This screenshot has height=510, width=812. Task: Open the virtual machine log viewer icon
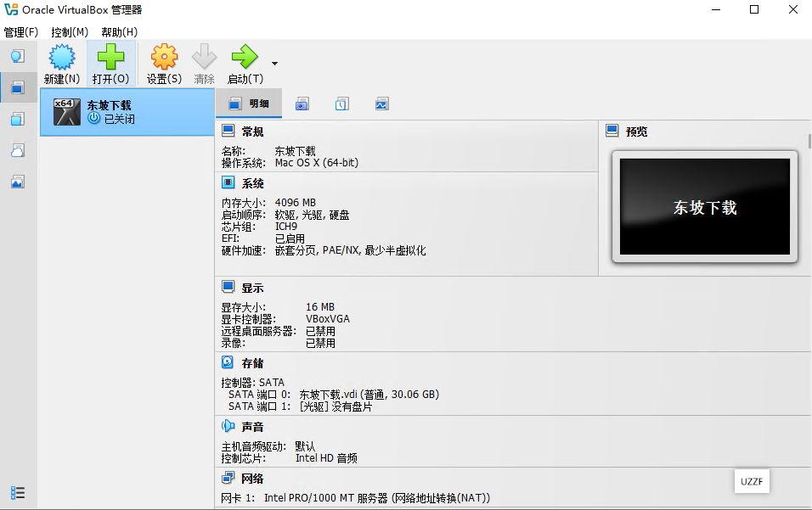pyautogui.click(x=342, y=103)
